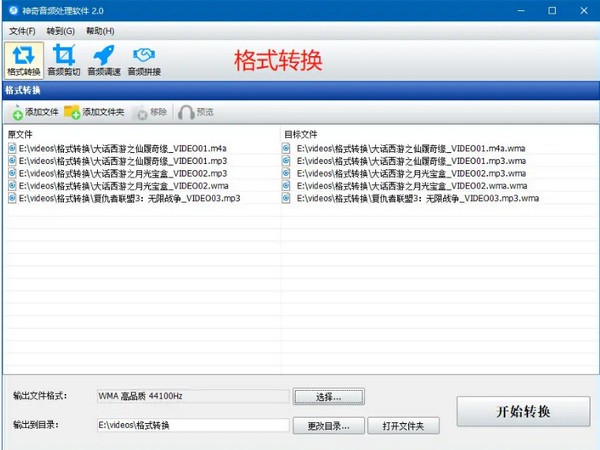Open the 帮助(H) menu
The height and width of the screenshot is (450, 600).
tap(100, 31)
